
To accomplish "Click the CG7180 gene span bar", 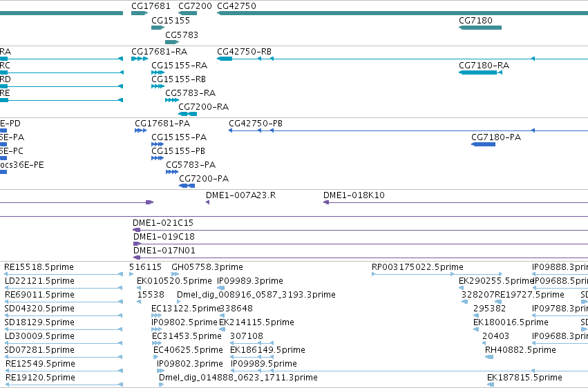I will 480,28.
